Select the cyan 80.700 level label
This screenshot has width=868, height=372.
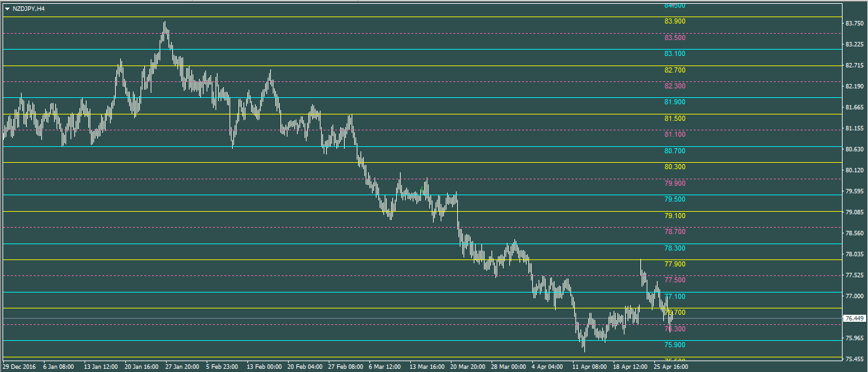pos(675,151)
